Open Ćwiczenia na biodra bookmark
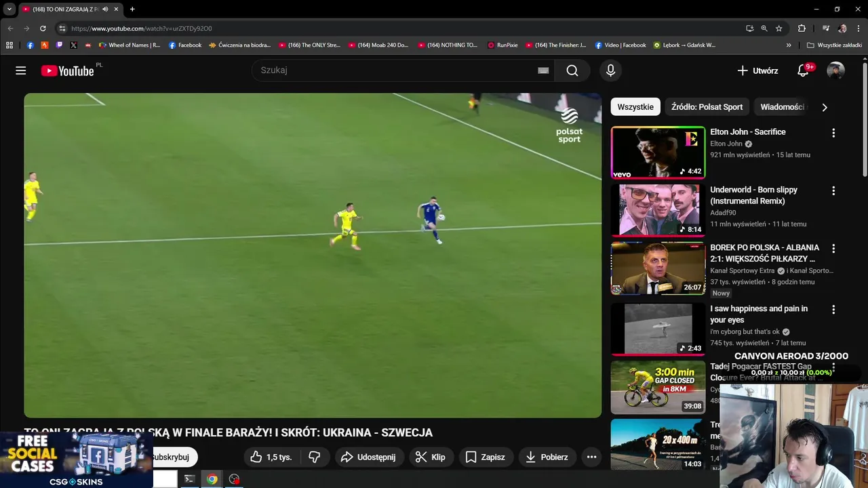 [x=239, y=45]
